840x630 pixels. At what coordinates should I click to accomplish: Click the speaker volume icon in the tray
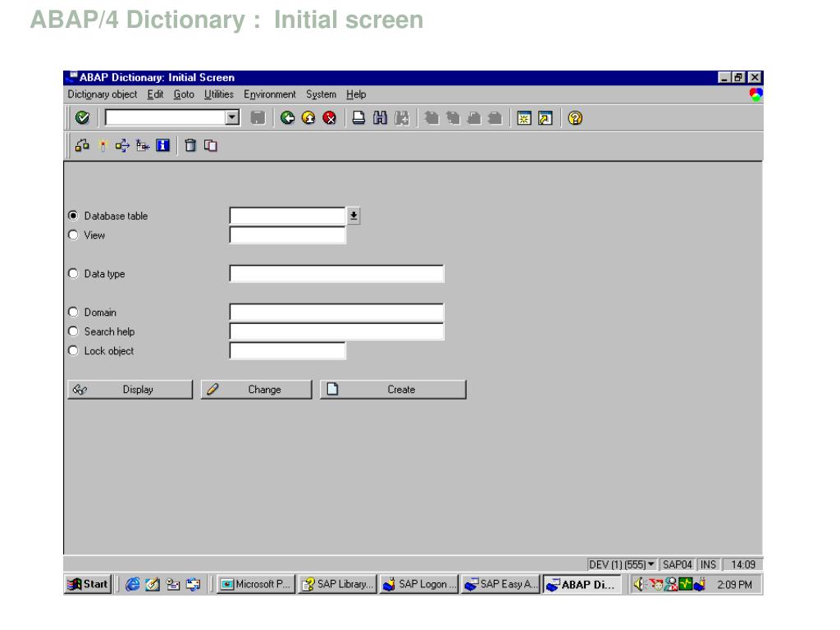[x=638, y=584]
